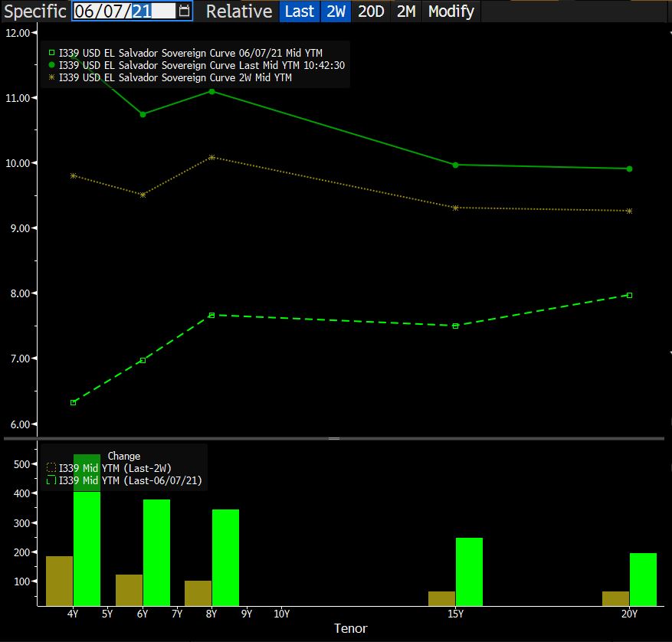Click the olive 4Y change bar
This screenshot has height=642, width=672.
point(59,581)
